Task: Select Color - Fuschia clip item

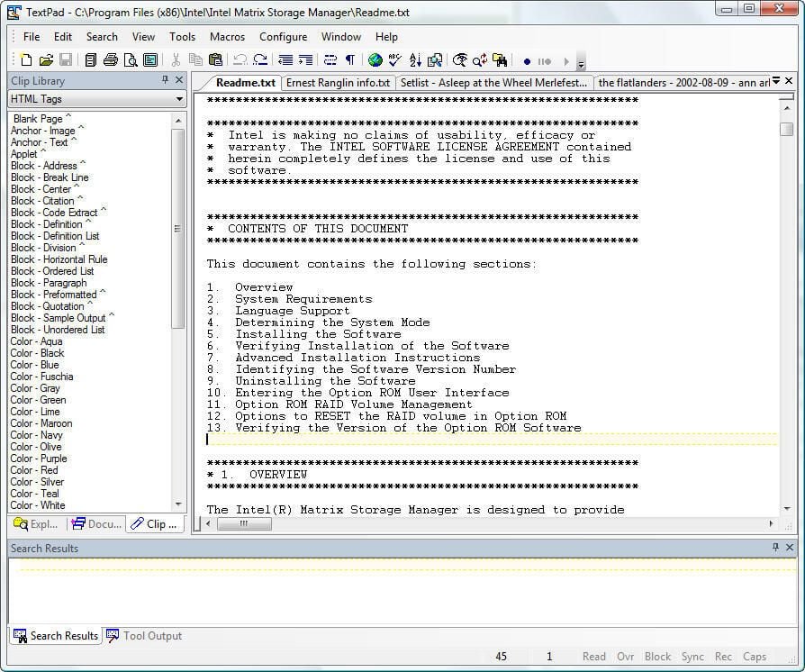Action: 41,377
